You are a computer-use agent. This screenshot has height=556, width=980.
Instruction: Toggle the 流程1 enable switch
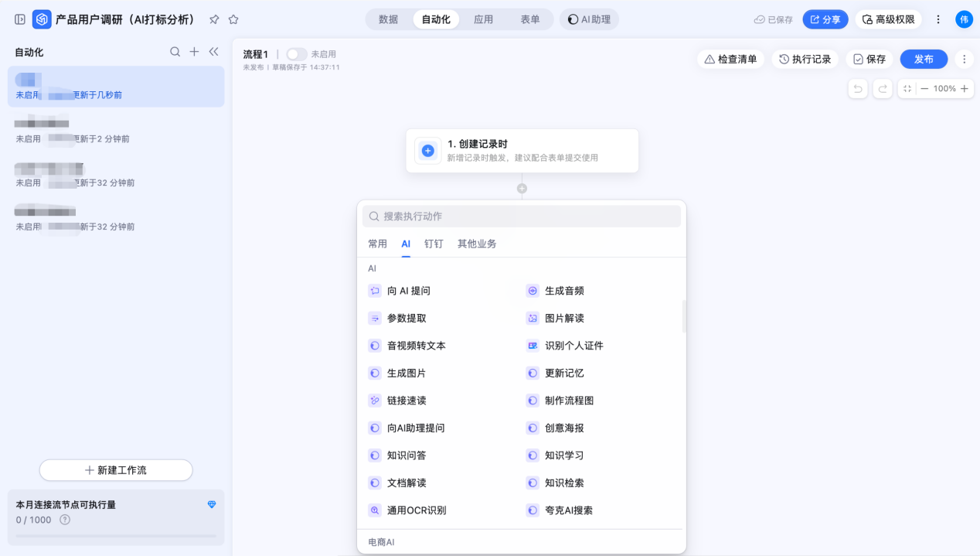click(296, 54)
